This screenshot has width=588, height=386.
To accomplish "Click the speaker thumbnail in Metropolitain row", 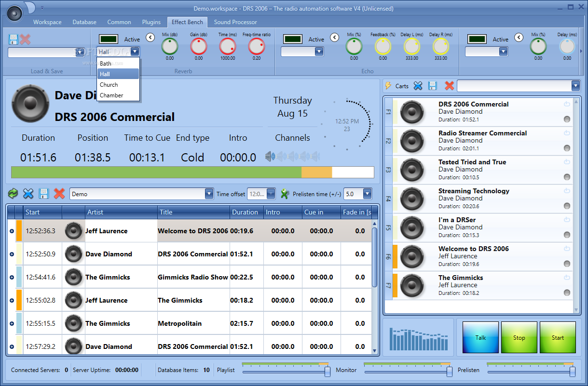I will (74, 323).
